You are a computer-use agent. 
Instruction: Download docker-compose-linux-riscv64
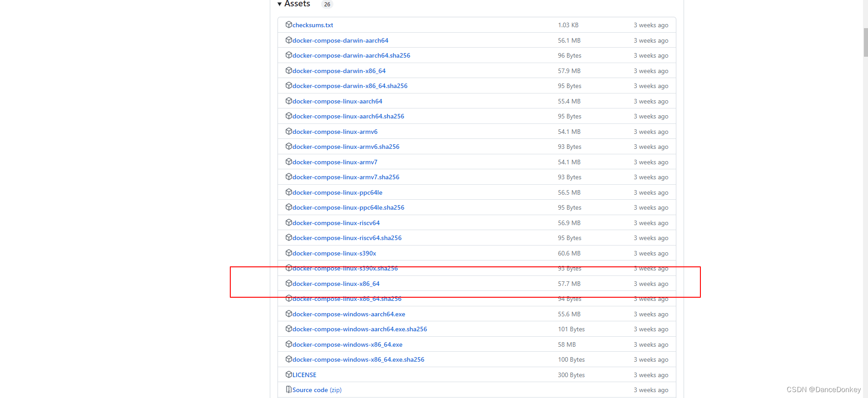(x=336, y=223)
